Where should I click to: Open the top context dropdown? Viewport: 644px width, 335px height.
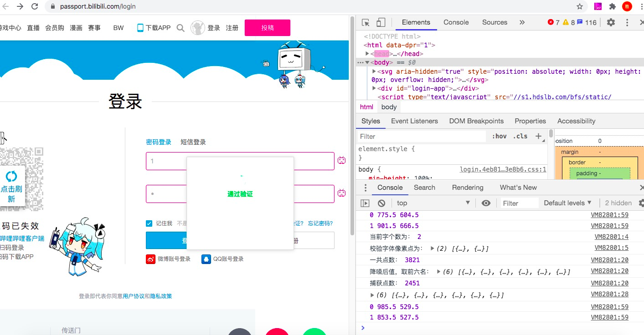coord(433,203)
